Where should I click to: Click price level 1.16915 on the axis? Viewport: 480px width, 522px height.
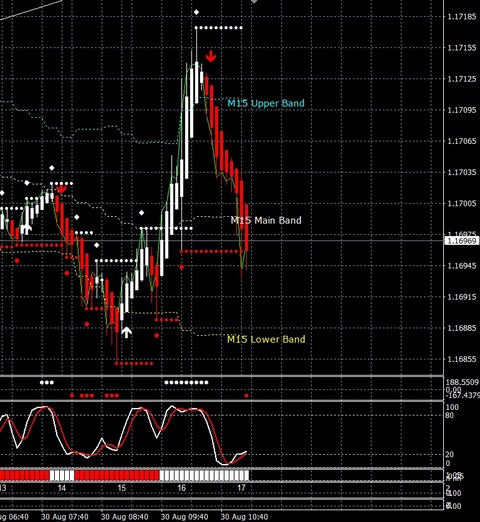tap(461, 297)
